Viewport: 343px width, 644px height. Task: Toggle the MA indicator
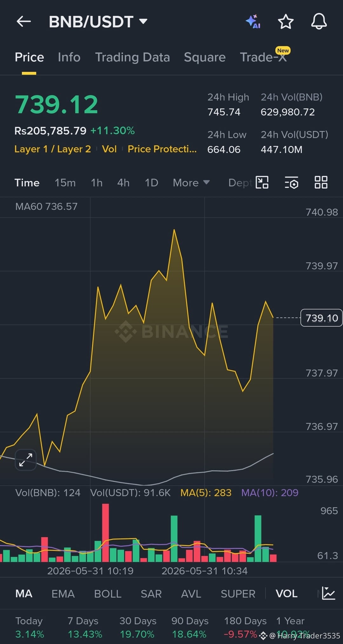click(x=24, y=593)
